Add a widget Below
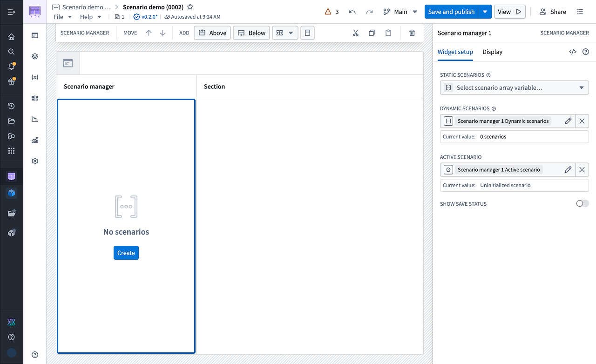 tap(251, 33)
